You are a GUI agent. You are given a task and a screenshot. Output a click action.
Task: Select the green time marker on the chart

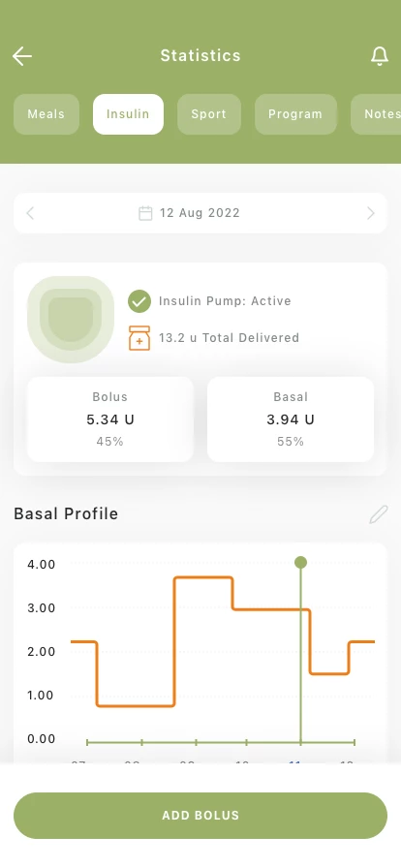pyautogui.click(x=300, y=563)
